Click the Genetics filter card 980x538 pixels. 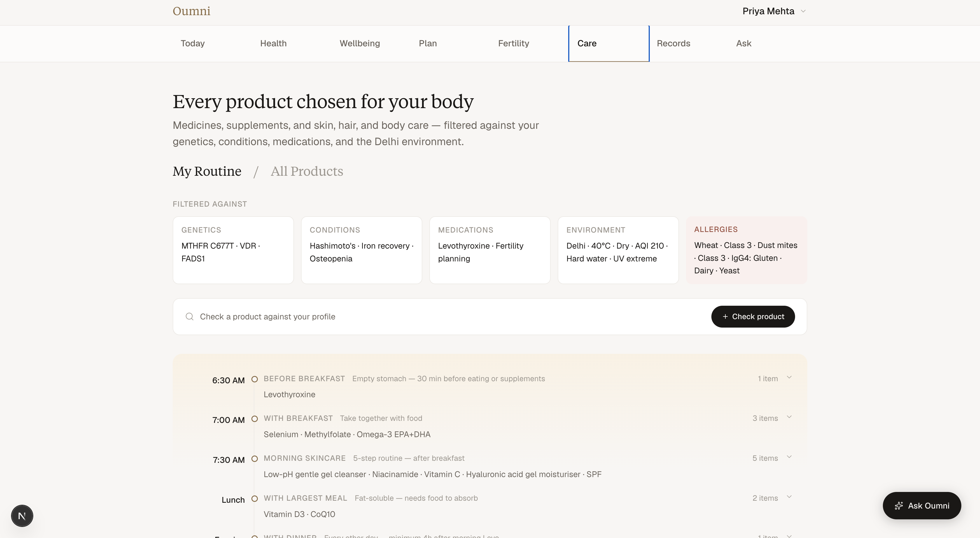233,250
